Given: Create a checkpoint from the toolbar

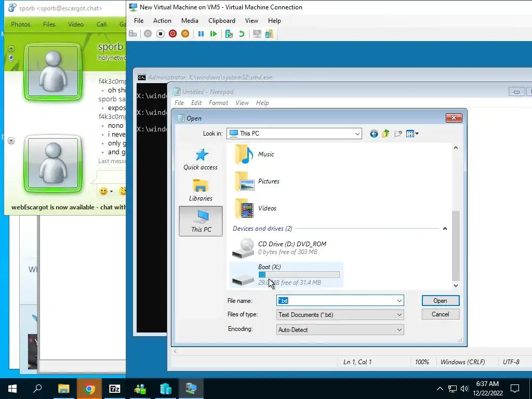Looking at the screenshot, I should point(229,34).
